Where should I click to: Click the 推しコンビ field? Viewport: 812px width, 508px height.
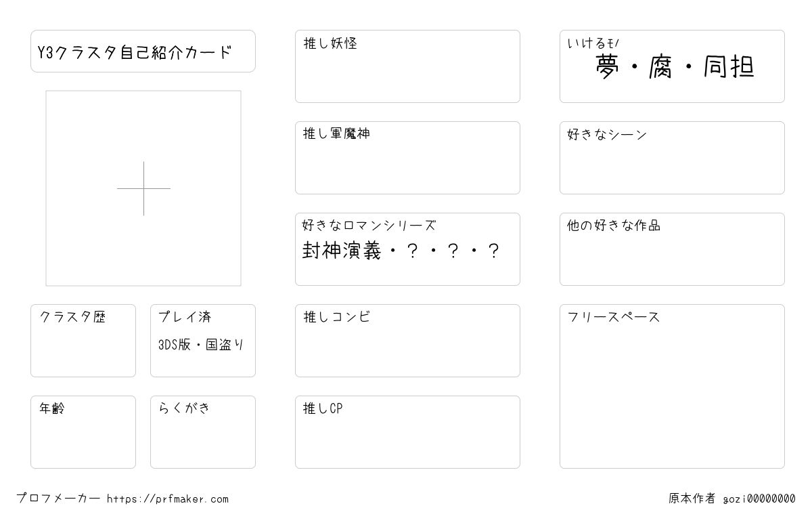coord(407,341)
